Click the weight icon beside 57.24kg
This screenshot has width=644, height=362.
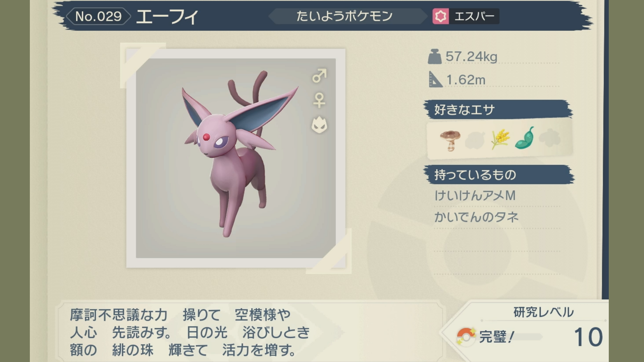(x=435, y=57)
